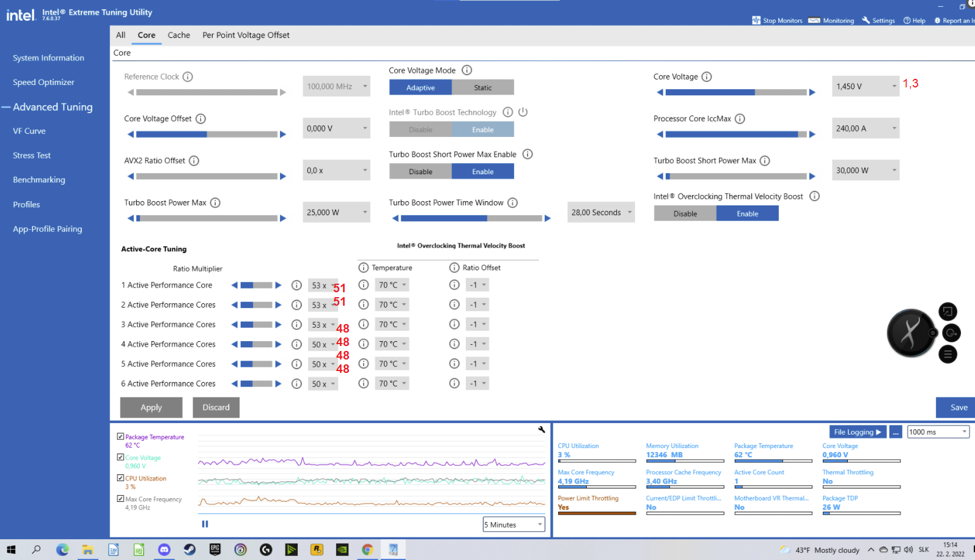Switch to the Cache tab

(178, 35)
